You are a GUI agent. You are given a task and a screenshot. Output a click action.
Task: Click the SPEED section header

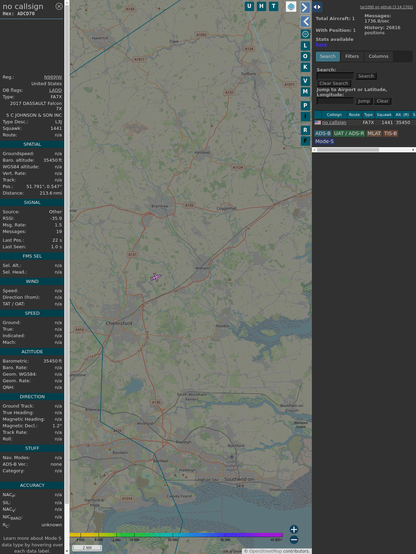pyautogui.click(x=32, y=313)
